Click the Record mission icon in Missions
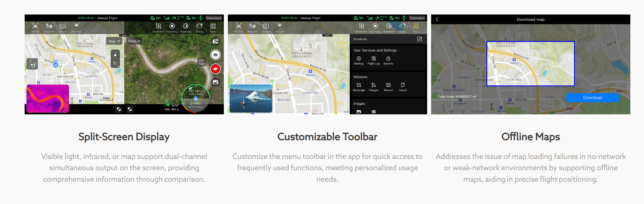The height and width of the screenshot is (204, 644). (388, 87)
